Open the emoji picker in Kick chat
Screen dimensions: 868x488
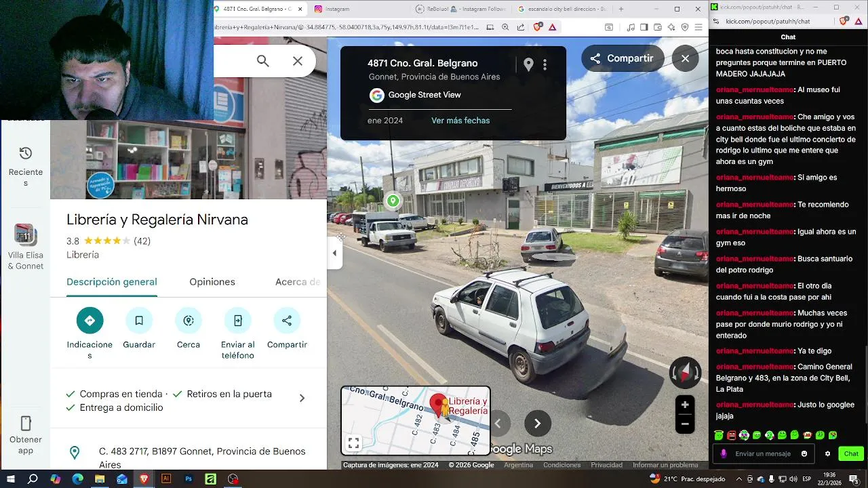[804, 453]
